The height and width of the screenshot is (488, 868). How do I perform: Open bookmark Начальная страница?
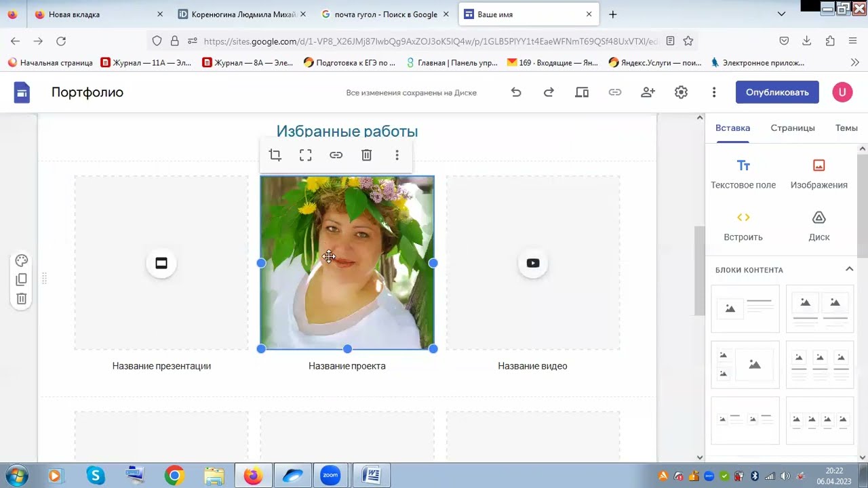click(50, 62)
